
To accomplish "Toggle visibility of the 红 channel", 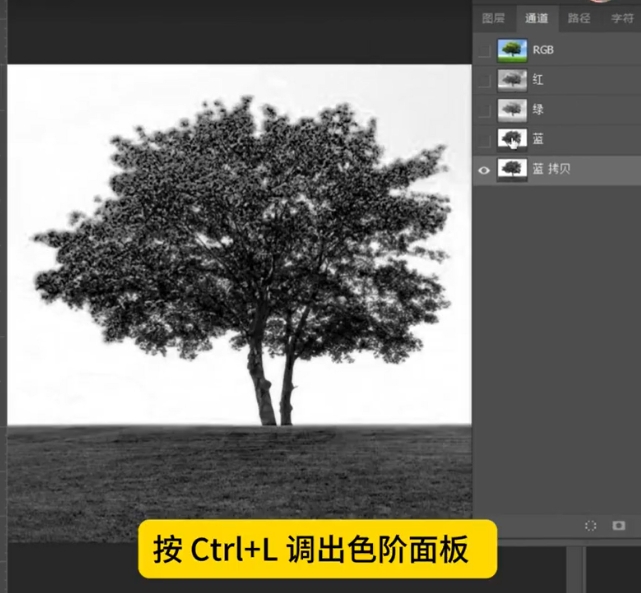I will pos(484,81).
